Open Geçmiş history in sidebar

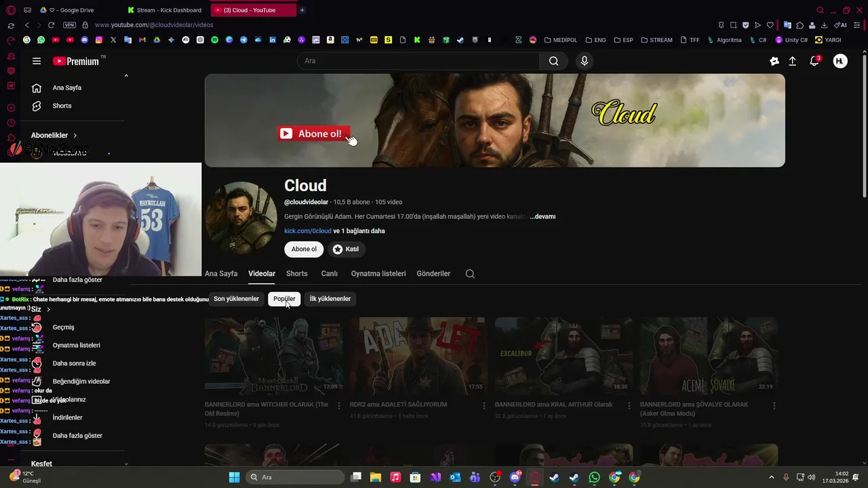64,327
